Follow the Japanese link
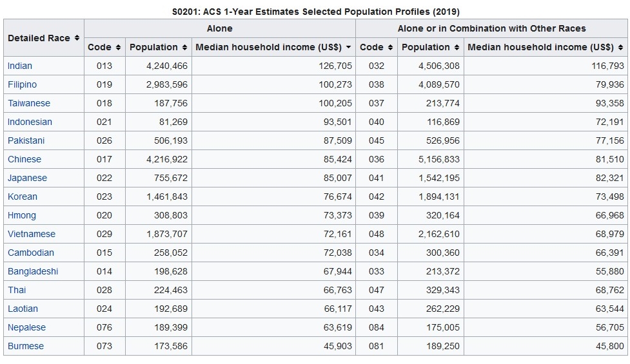 (x=27, y=178)
